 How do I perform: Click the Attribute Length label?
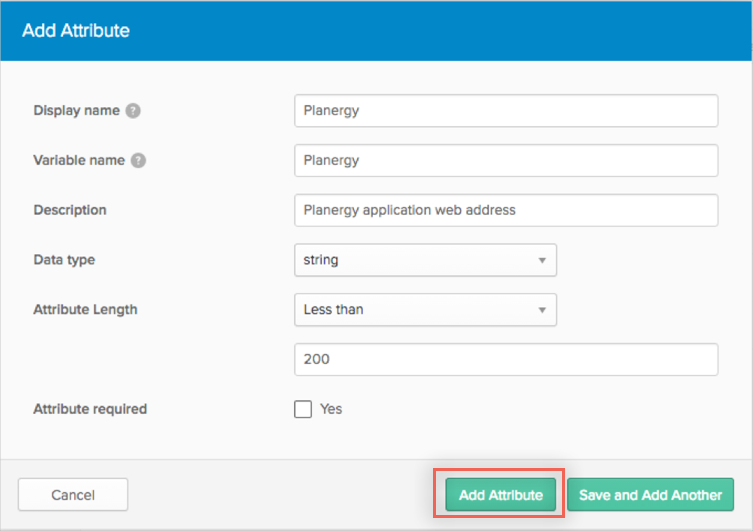coord(85,310)
